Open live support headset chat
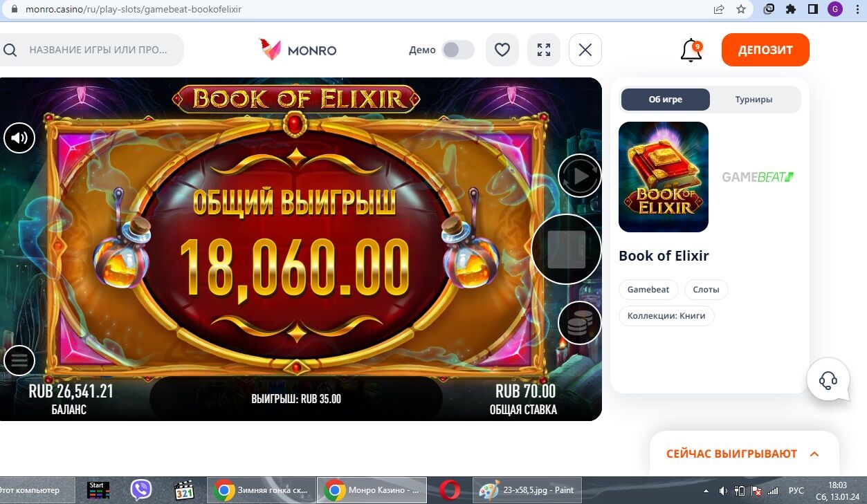Viewport: 867px width, 504px height. click(828, 380)
